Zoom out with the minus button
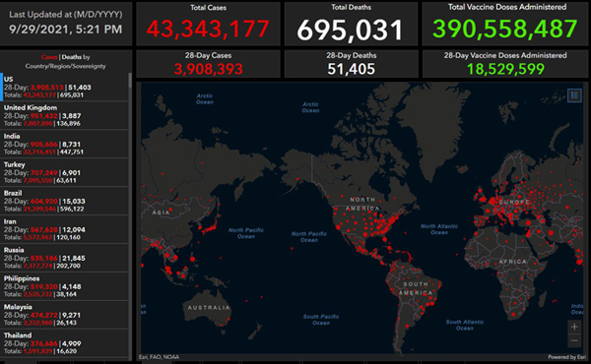This screenshot has width=591, height=364. coord(574,340)
